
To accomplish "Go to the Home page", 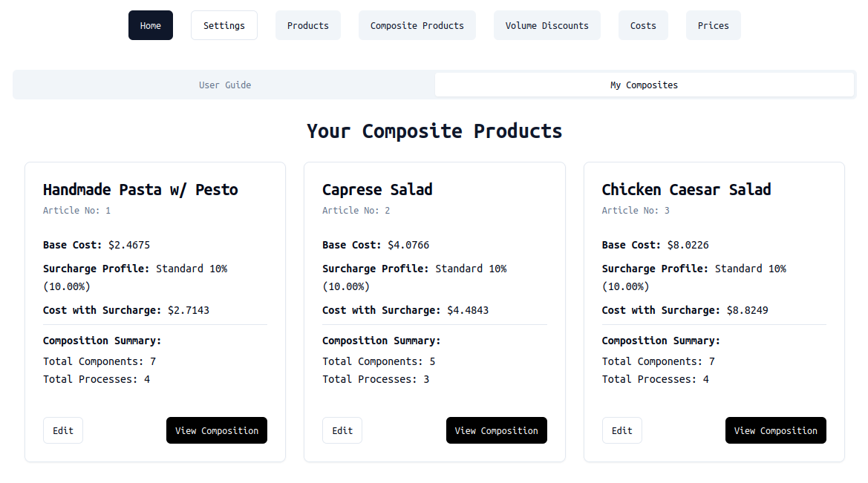I will click(151, 25).
